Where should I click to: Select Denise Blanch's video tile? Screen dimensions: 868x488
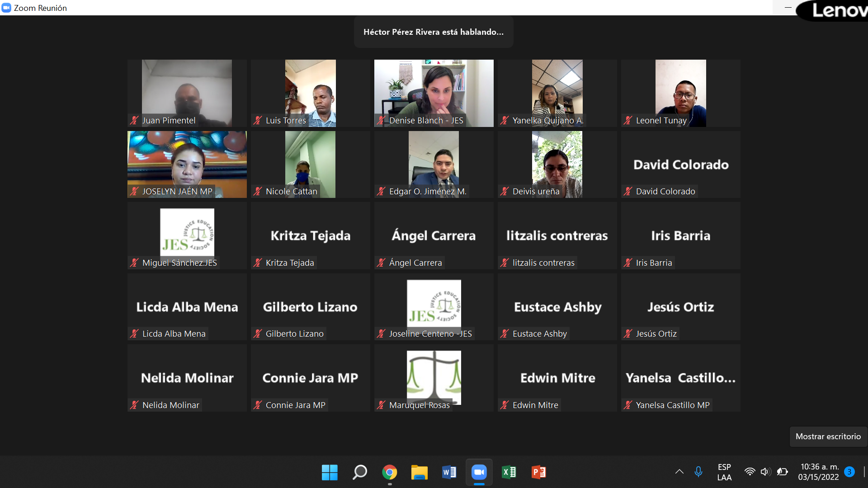434,93
